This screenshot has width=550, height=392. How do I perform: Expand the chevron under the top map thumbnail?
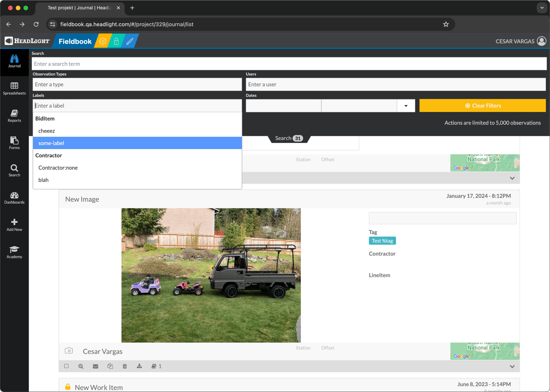pos(512,178)
